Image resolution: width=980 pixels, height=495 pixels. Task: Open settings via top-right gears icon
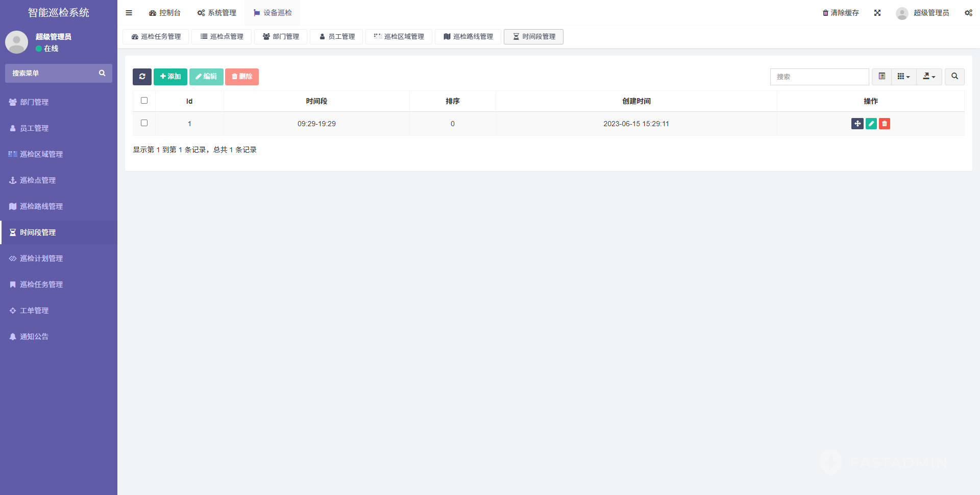pyautogui.click(x=968, y=13)
